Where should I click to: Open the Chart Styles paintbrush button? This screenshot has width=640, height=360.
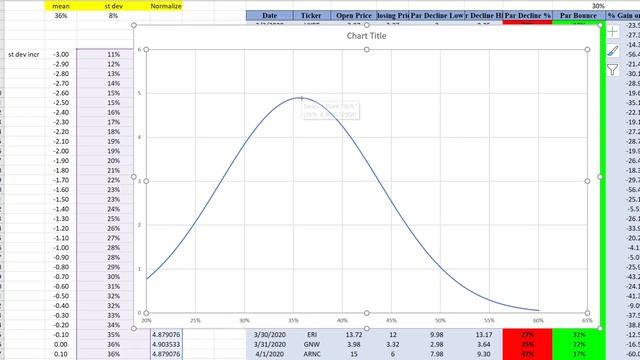(613, 51)
